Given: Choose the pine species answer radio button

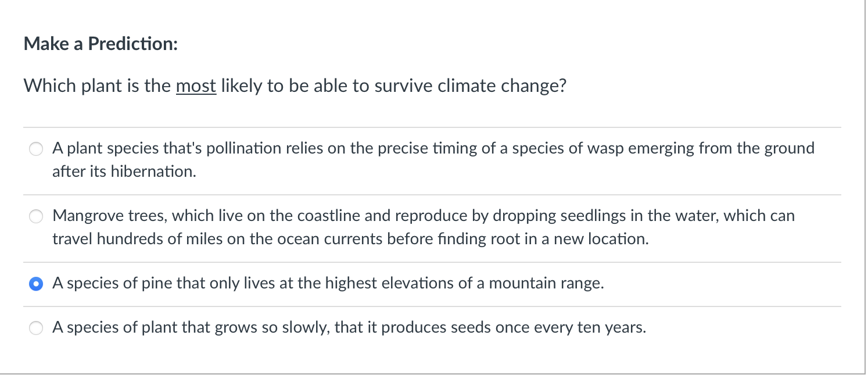Looking at the screenshot, I should click(35, 284).
